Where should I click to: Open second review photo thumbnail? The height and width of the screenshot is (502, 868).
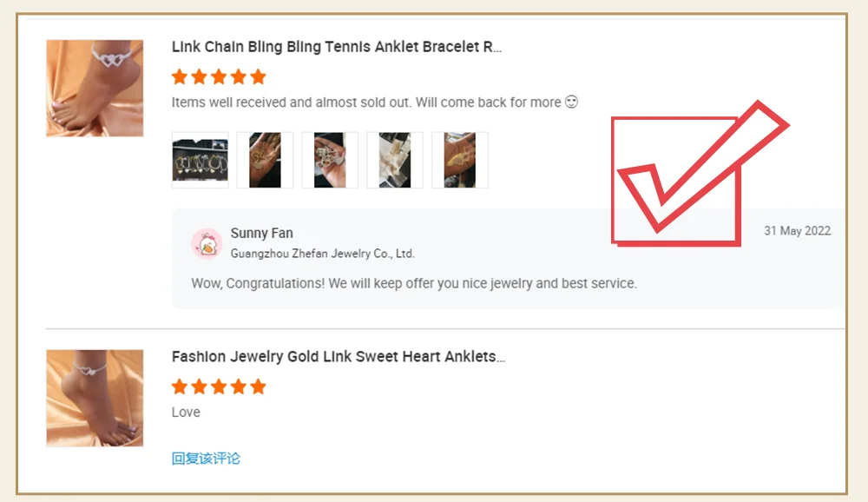click(x=265, y=160)
